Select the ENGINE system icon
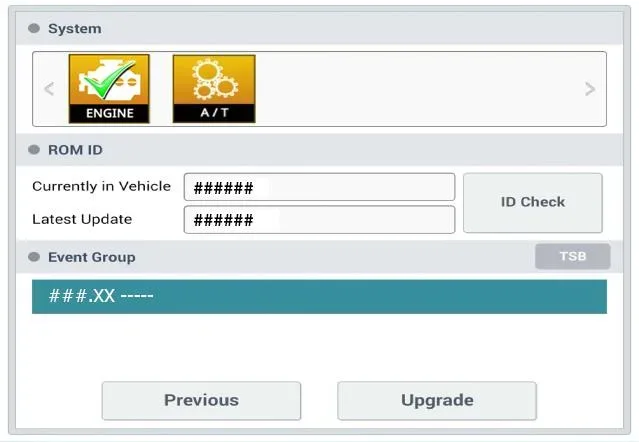 click(109, 88)
